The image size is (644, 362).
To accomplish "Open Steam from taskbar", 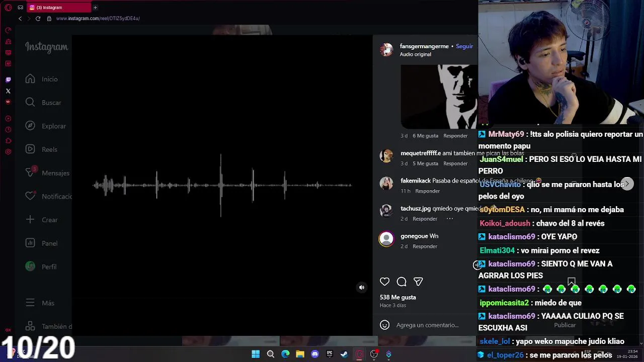I will coord(344,354).
